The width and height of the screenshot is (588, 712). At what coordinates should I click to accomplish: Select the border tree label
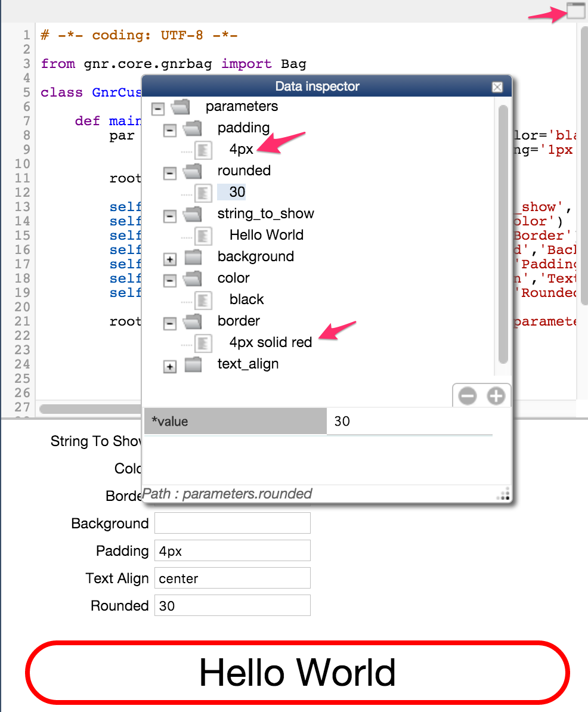(x=239, y=321)
